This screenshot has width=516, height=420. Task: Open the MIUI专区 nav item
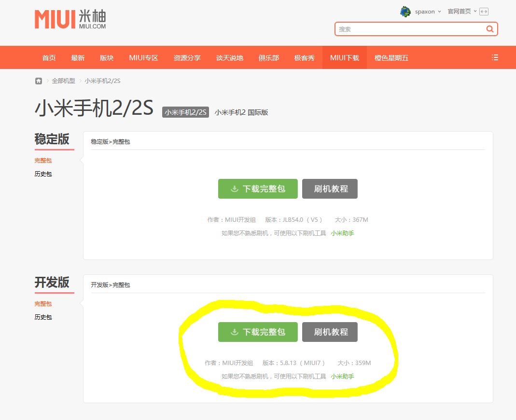pyautogui.click(x=143, y=58)
